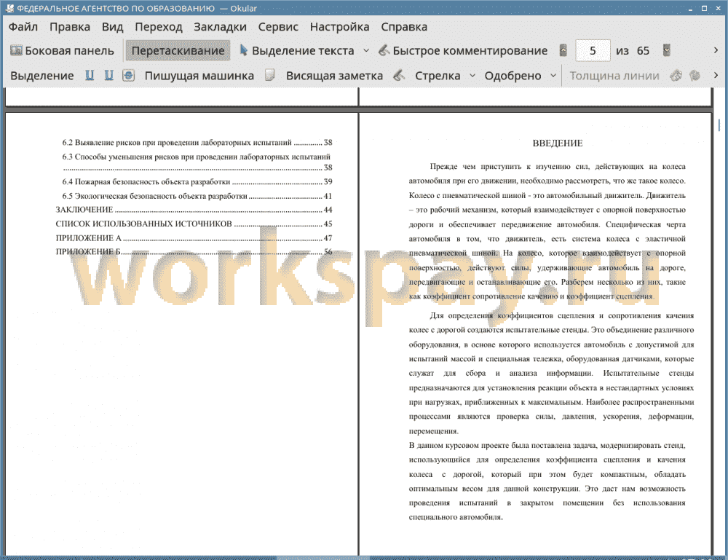Click the total page count 65
Viewport: 728px width, 560px height.
pos(643,51)
